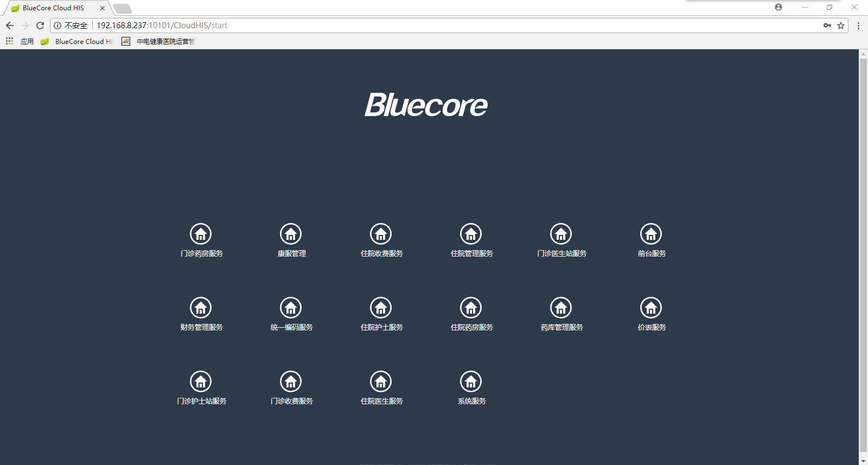Open 中电健康医院运营 bookmark

click(158, 41)
